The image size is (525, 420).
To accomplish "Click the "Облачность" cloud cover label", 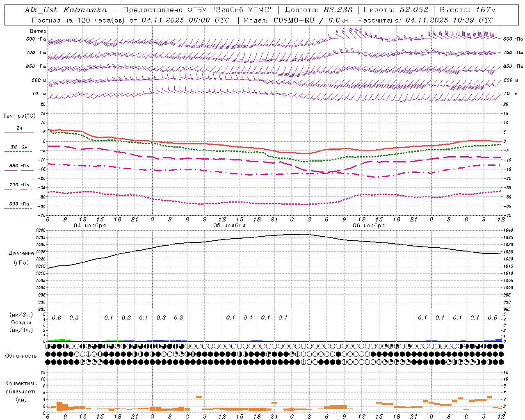I will tap(21, 356).
